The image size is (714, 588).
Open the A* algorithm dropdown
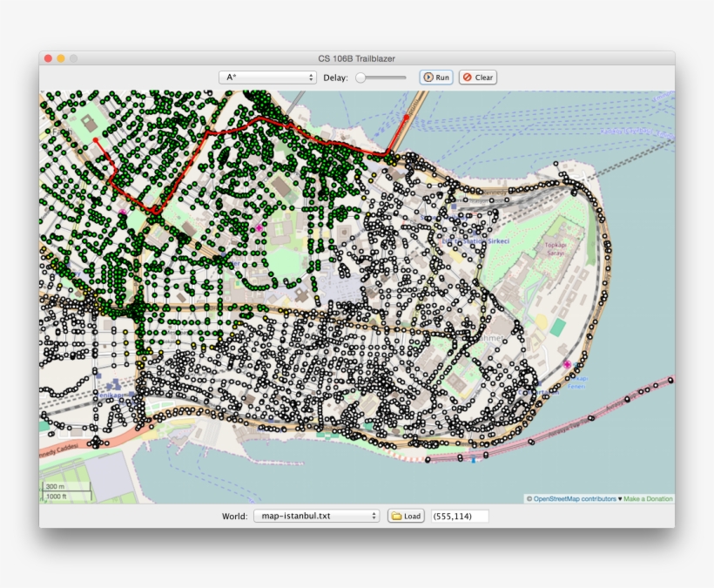(266, 77)
